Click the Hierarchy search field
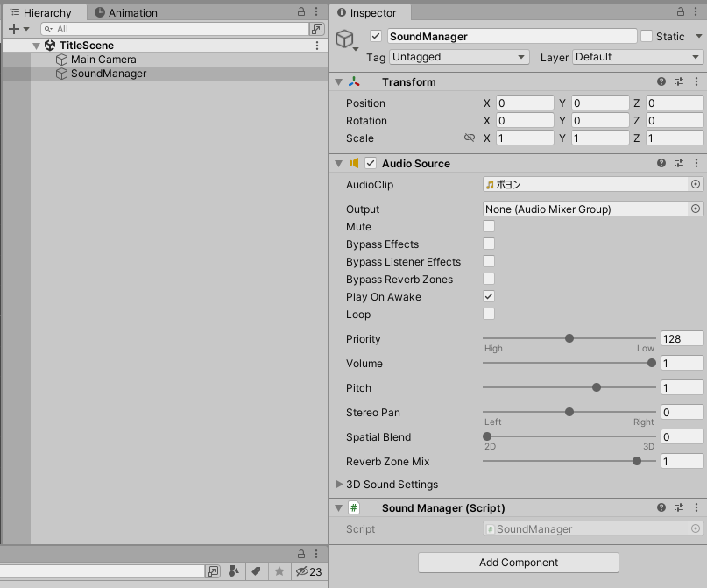This screenshot has width=707, height=588. pyautogui.click(x=175, y=29)
